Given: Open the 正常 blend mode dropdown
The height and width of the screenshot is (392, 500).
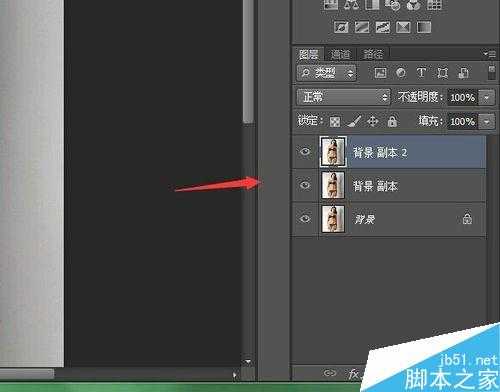Looking at the screenshot, I should [x=343, y=97].
